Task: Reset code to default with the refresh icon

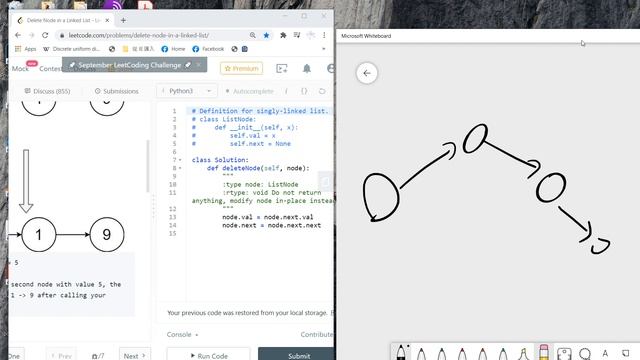Action: pyautogui.click(x=322, y=91)
